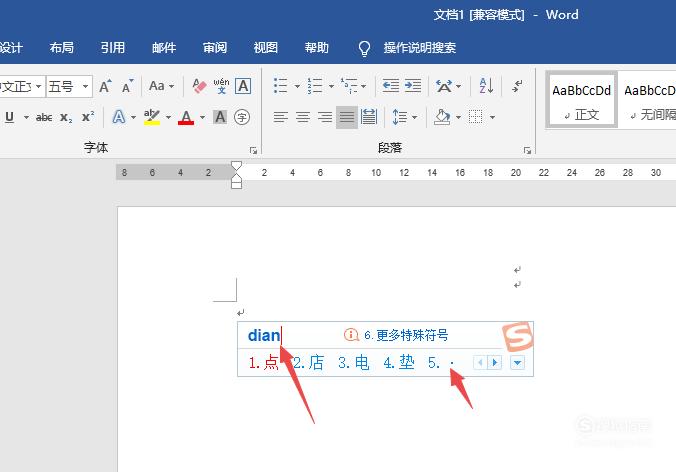Open the 邮件 tab
Image resolution: width=676 pixels, height=472 pixels.
164,47
